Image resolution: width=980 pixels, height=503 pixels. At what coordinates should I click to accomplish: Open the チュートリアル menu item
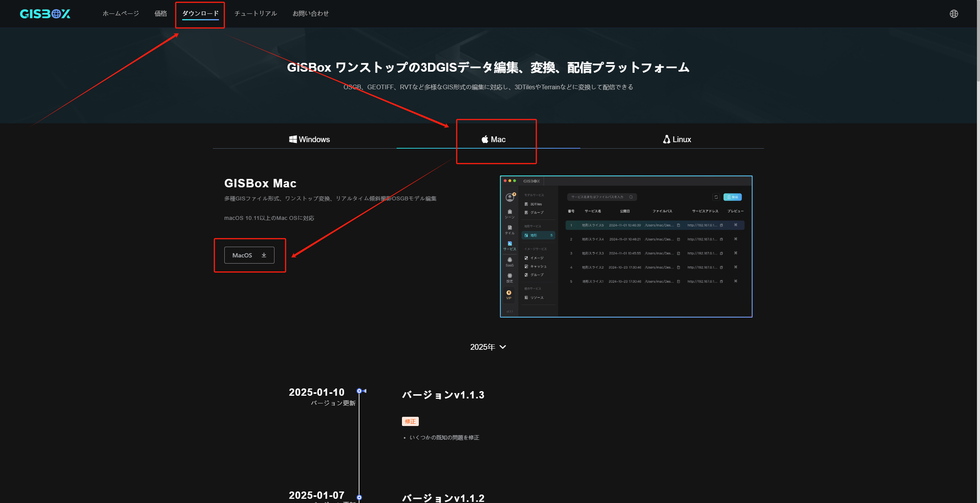coord(255,14)
